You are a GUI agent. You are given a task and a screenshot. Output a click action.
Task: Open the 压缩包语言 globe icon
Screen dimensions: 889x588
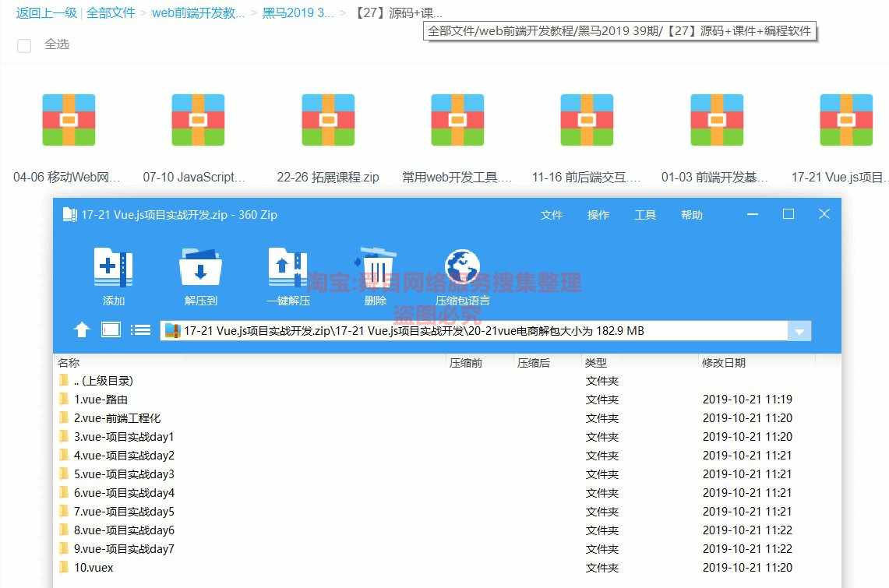462,267
